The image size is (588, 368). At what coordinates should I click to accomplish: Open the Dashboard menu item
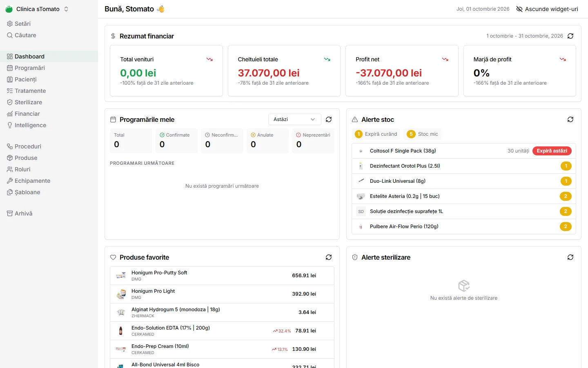pos(49,56)
